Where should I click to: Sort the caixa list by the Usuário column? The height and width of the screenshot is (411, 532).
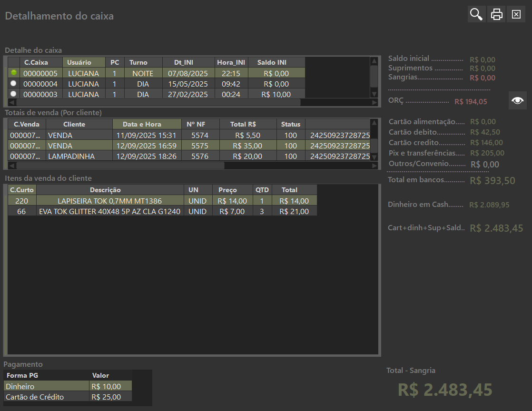(x=83, y=62)
